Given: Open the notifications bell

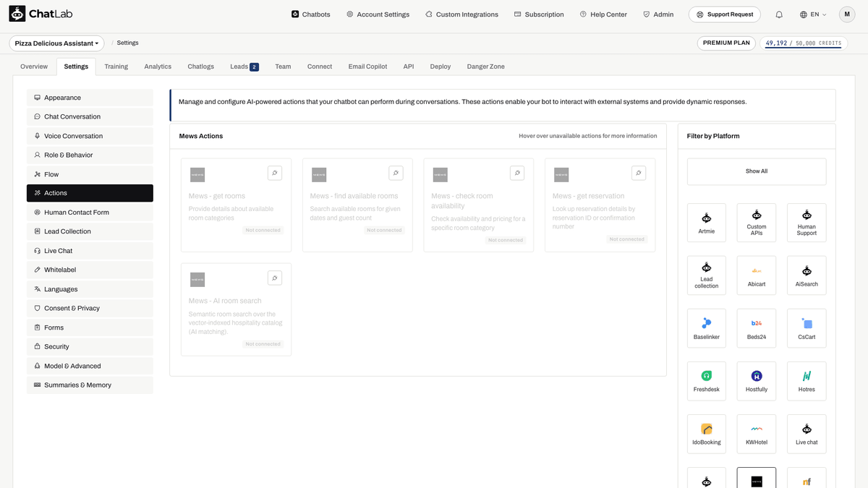Looking at the screenshot, I should (x=779, y=14).
